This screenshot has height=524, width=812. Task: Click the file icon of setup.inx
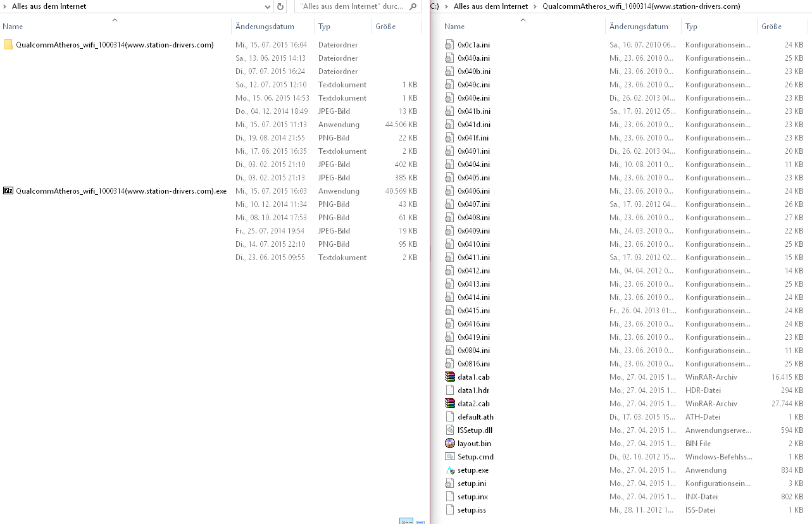point(450,497)
